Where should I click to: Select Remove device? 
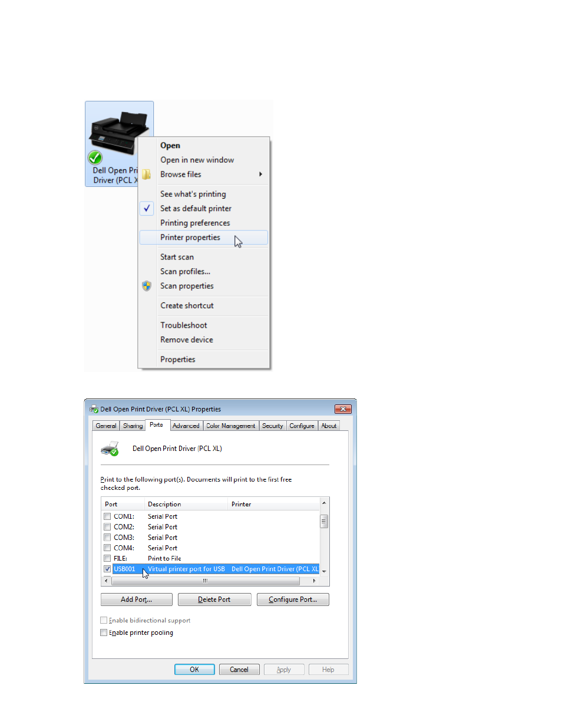[x=187, y=340]
